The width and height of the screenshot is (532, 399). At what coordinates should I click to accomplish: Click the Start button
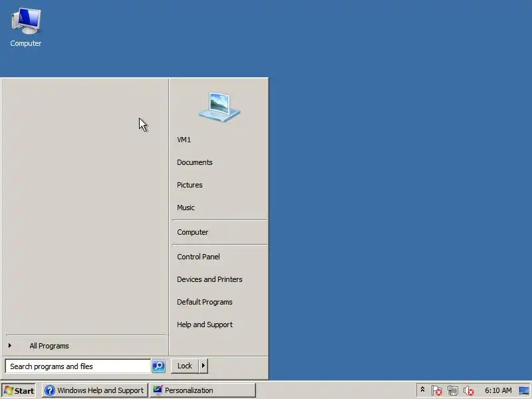tap(19, 390)
